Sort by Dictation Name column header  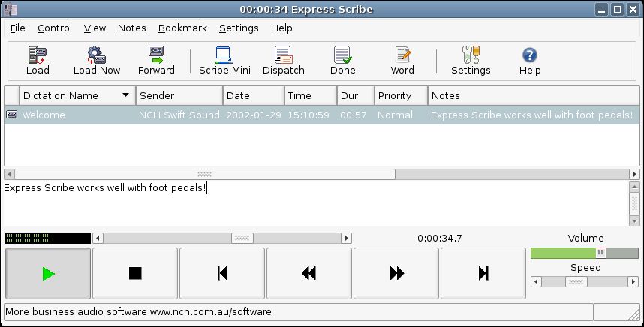77,95
